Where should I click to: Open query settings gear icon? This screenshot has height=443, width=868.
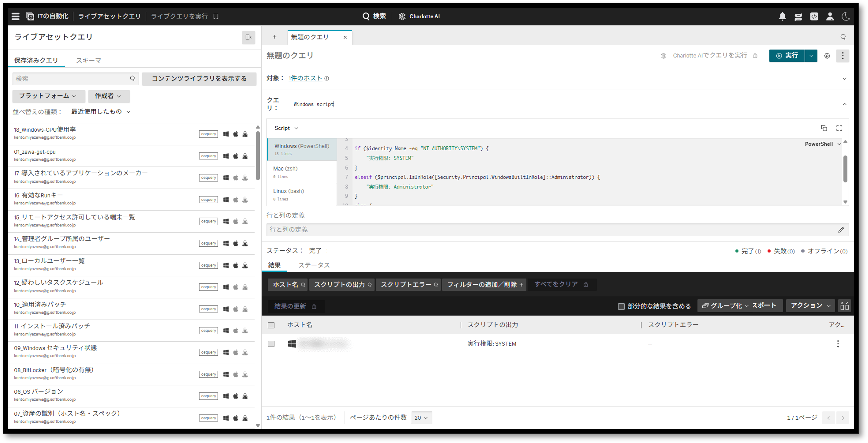click(827, 56)
